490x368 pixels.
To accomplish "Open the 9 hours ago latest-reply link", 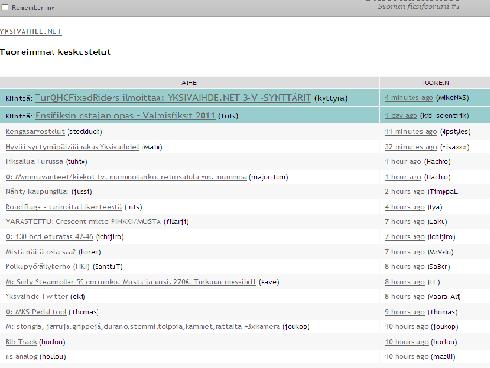I will (x=405, y=312).
